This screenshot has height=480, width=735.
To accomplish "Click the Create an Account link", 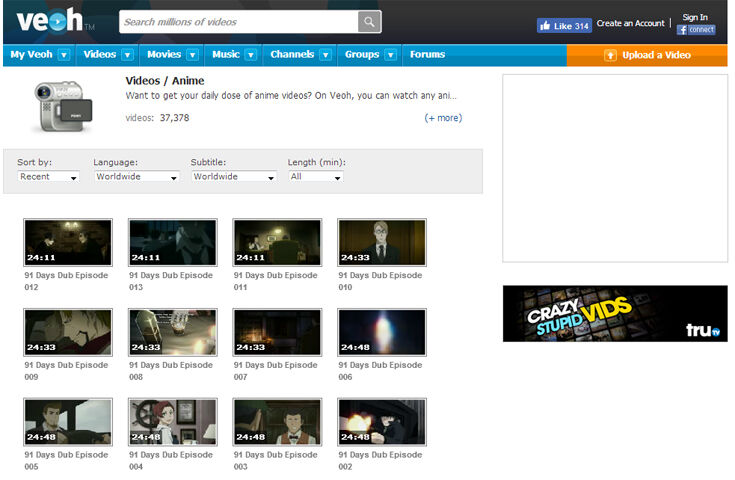I will [x=630, y=23].
